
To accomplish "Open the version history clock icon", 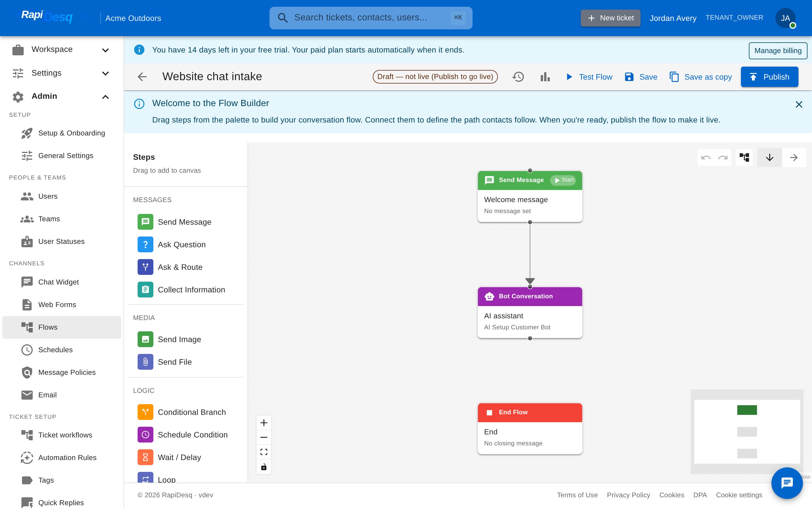I will [518, 76].
